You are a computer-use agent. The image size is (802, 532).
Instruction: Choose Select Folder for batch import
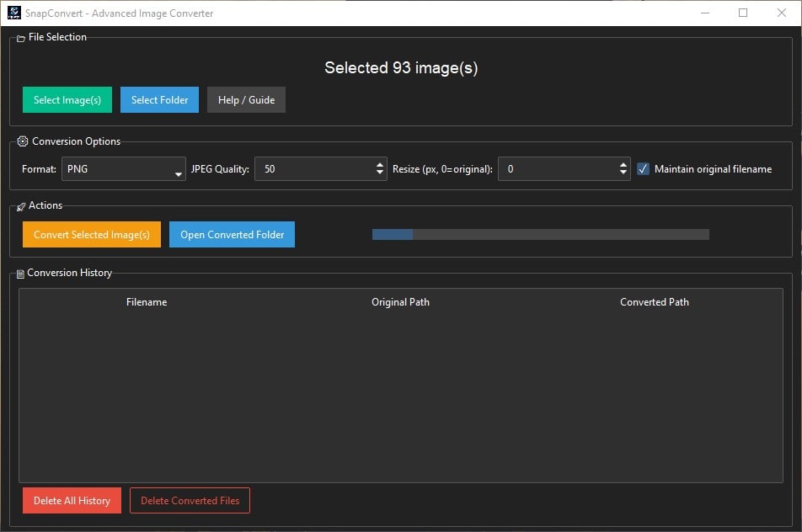[159, 99]
